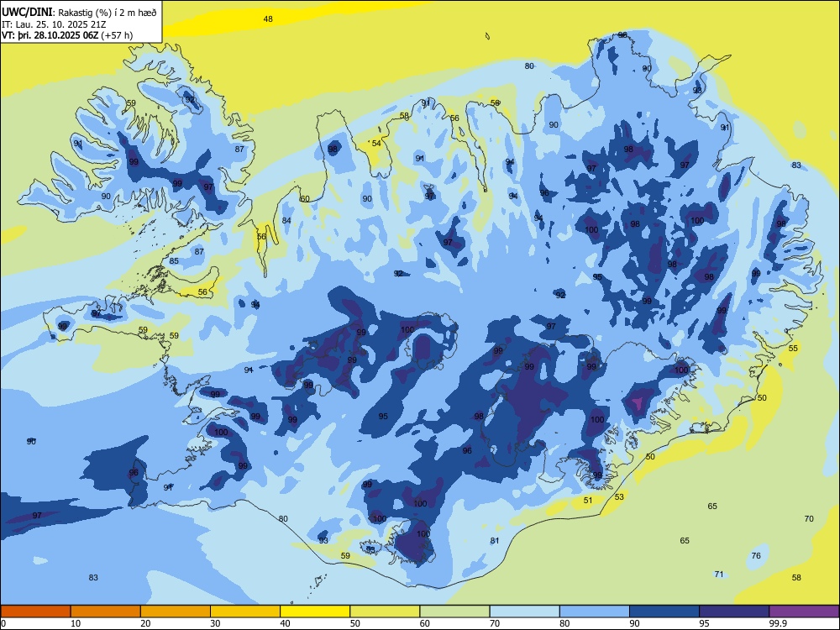This screenshot has width=840, height=630.
Task: Select the '51' value on the south coast
Action: click(x=588, y=500)
